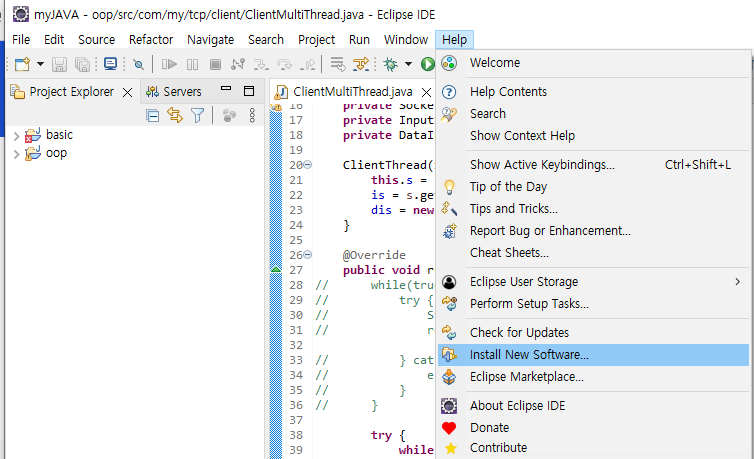Screen dimensions: 754x459
Task: Close the open Help menu
Action: (454, 39)
